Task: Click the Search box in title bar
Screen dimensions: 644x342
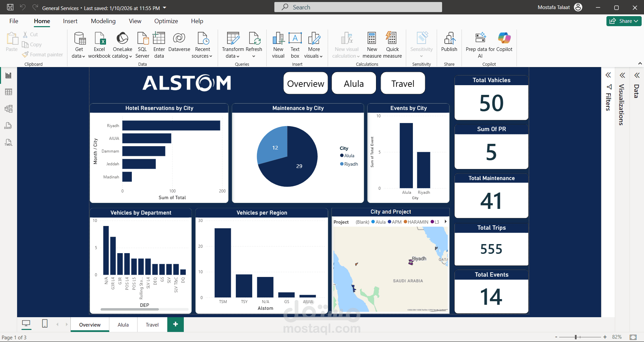Action: pos(358,7)
